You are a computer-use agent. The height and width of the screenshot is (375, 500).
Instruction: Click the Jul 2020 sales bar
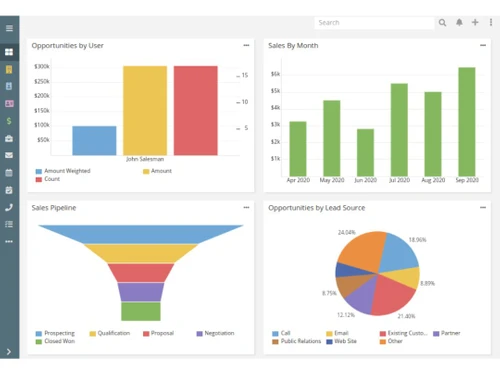coord(399,130)
